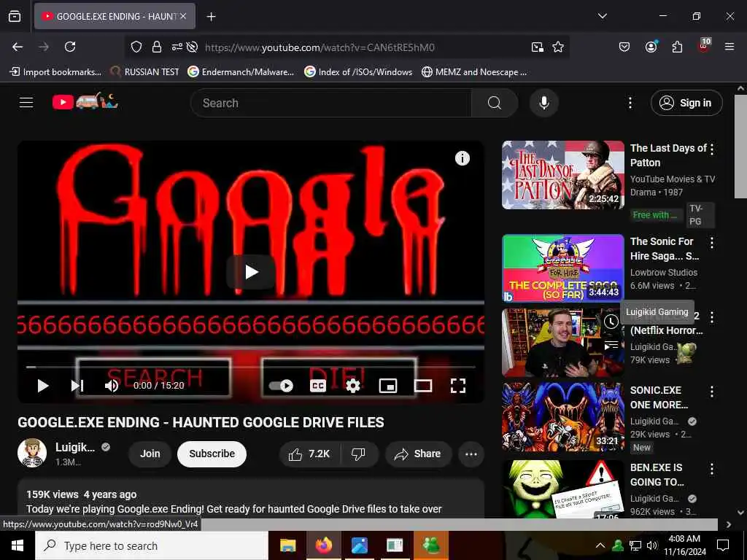747x560 pixels.
Task: Click the Join membership button
Action: pyautogui.click(x=150, y=454)
